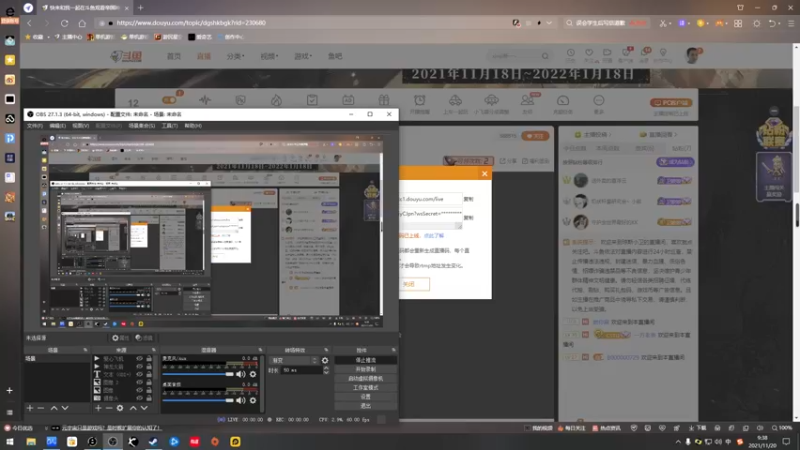
Task: Open the OBS 帮助(H) menu
Action: click(x=193, y=126)
